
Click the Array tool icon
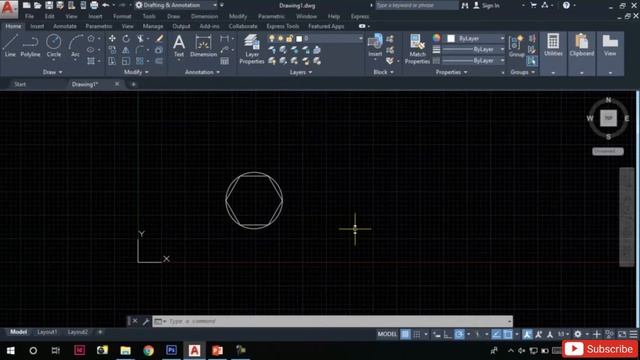140,61
